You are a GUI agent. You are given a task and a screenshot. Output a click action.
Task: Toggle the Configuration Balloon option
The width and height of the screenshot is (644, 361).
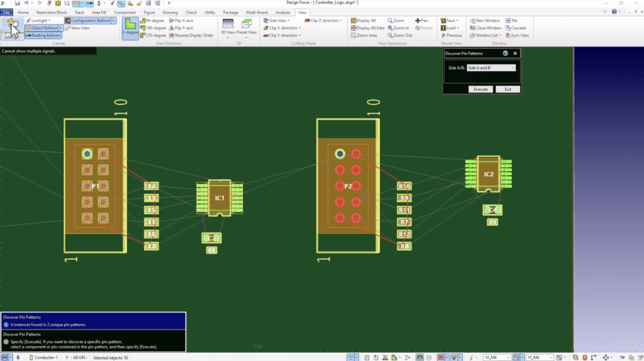pyautogui.click(x=89, y=21)
